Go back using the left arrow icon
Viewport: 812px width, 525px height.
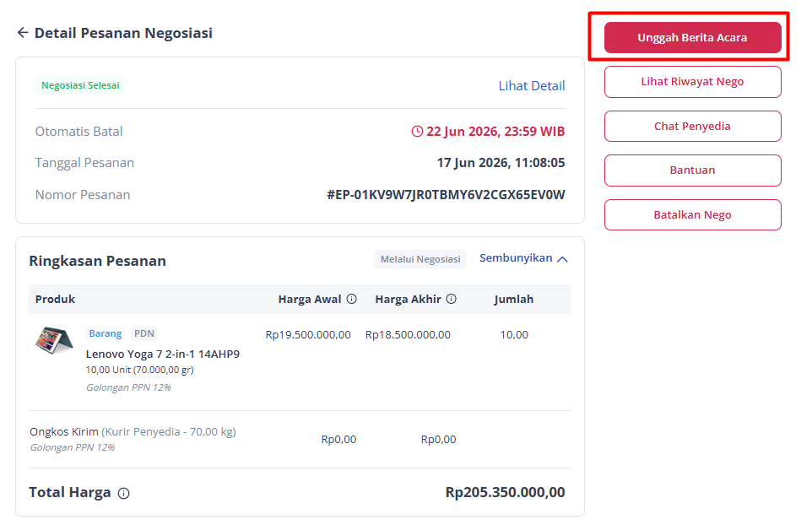[22, 33]
